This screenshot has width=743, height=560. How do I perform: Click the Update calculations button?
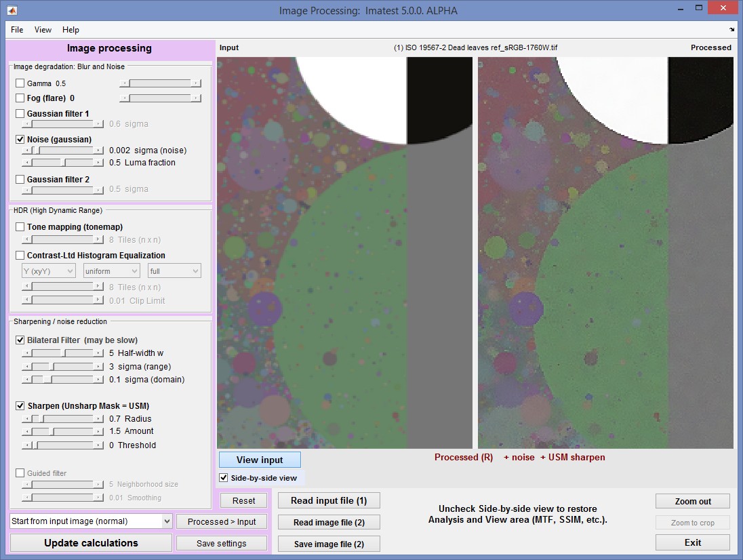[91, 543]
